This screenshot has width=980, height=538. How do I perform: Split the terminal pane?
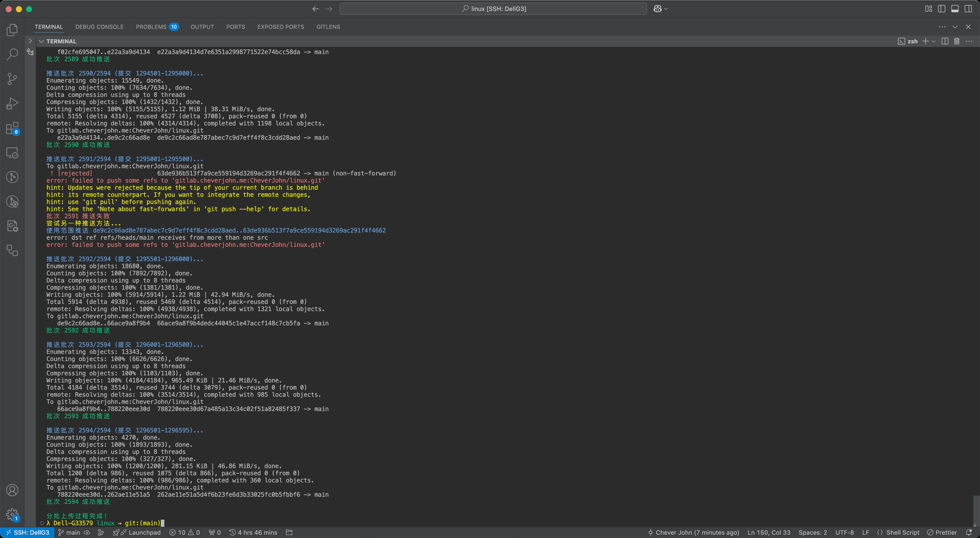click(945, 41)
